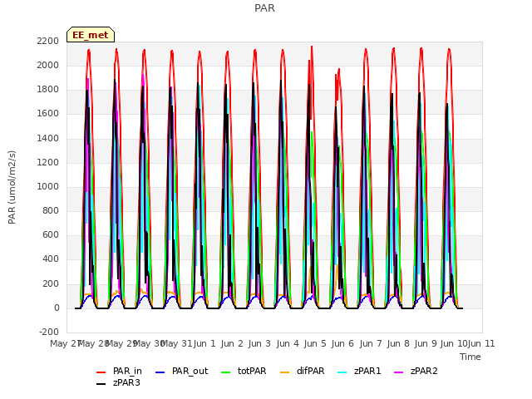Screen dimensions: 532x399
Task: Click the Jun 9 x-axis date label
Action: point(426,343)
